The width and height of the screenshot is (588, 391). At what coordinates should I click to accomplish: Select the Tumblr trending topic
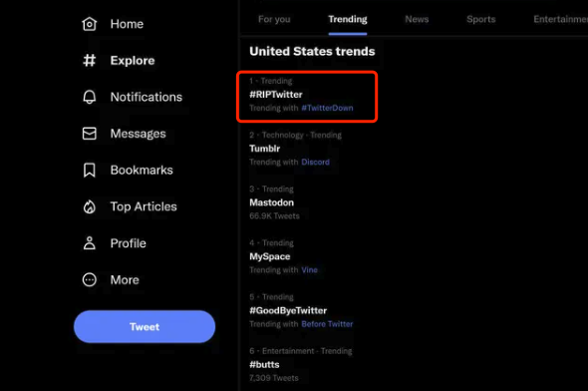pyautogui.click(x=265, y=149)
